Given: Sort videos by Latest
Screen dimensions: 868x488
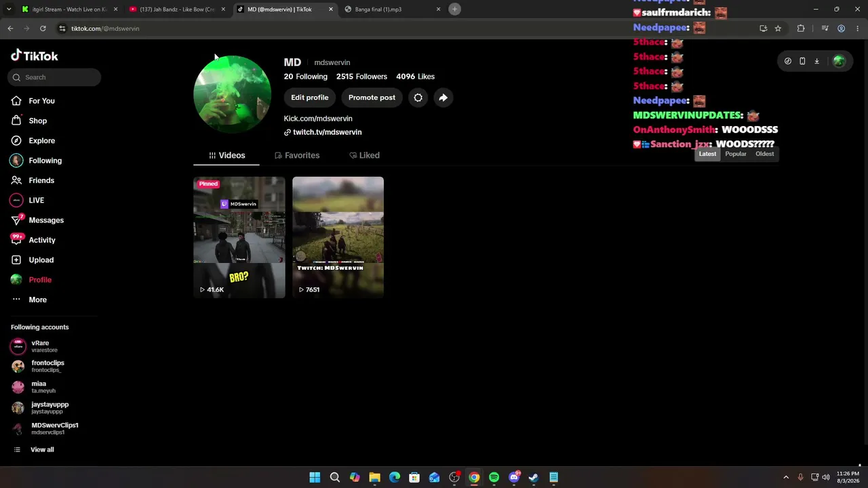Looking at the screenshot, I should (x=707, y=154).
